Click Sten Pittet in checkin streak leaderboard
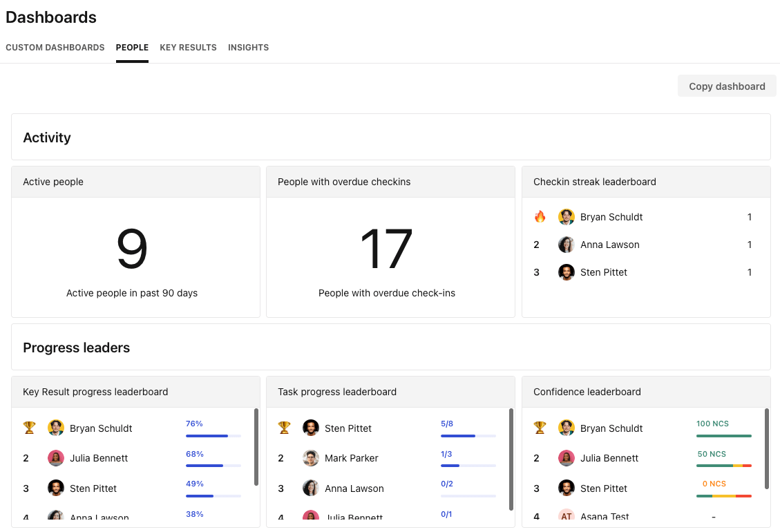 point(605,272)
